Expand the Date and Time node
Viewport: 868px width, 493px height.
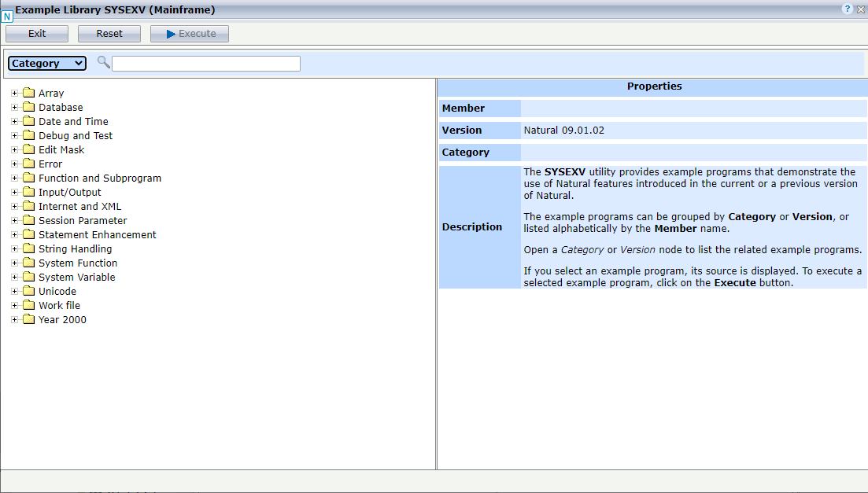pos(14,121)
